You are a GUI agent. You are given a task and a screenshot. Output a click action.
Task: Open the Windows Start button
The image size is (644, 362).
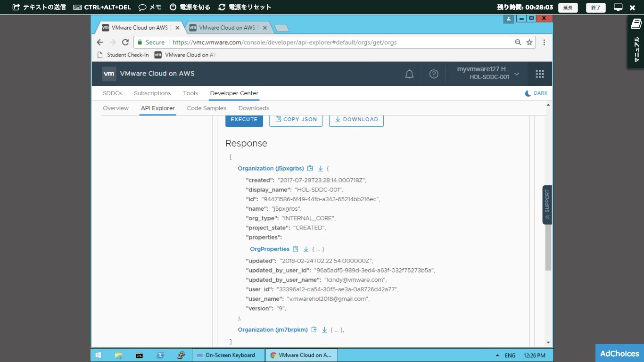99,355
